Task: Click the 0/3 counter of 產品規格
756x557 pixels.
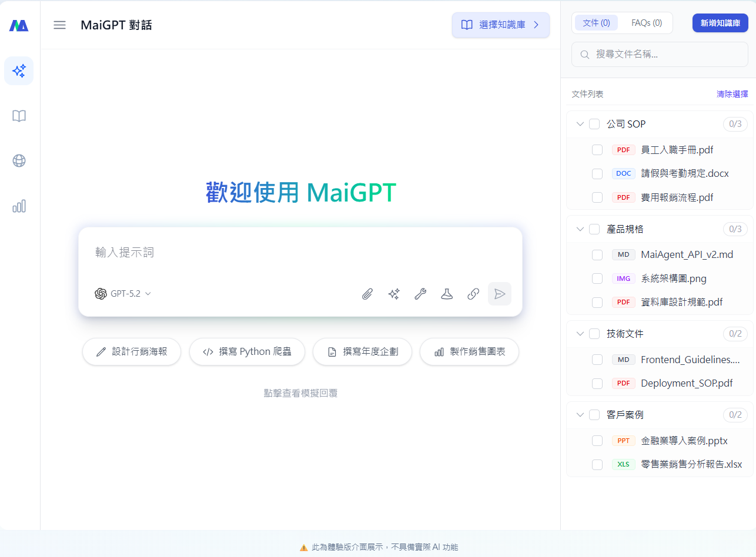Action: tap(735, 229)
